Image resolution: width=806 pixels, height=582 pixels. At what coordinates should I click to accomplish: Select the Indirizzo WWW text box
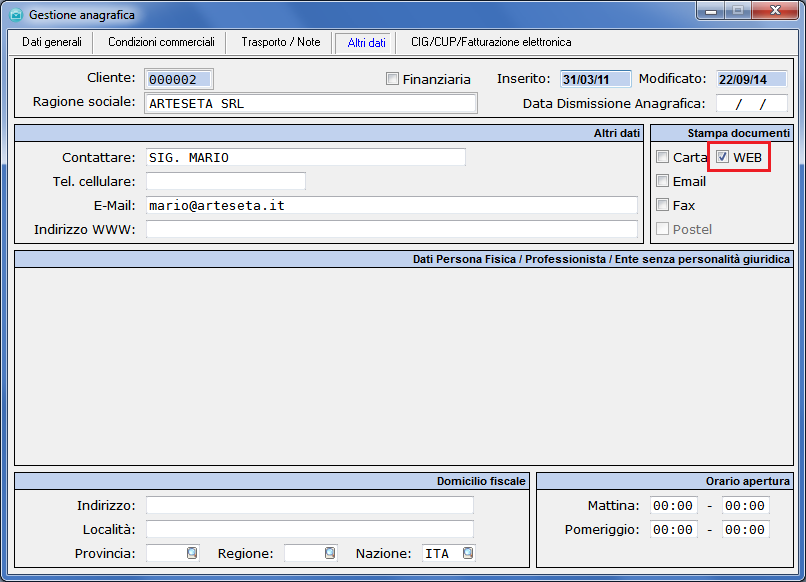pyautogui.click(x=391, y=229)
